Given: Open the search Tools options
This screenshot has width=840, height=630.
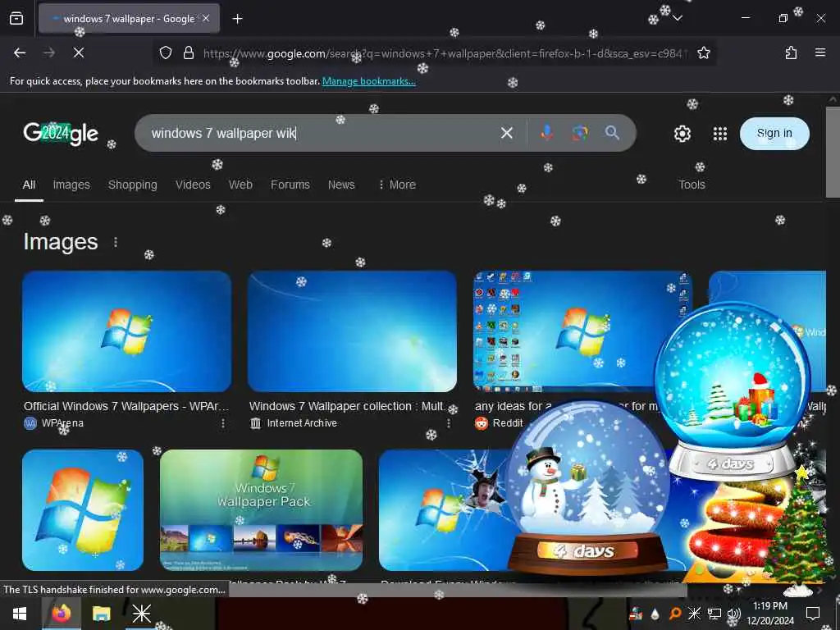Looking at the screenshot, I should (692, 185).
